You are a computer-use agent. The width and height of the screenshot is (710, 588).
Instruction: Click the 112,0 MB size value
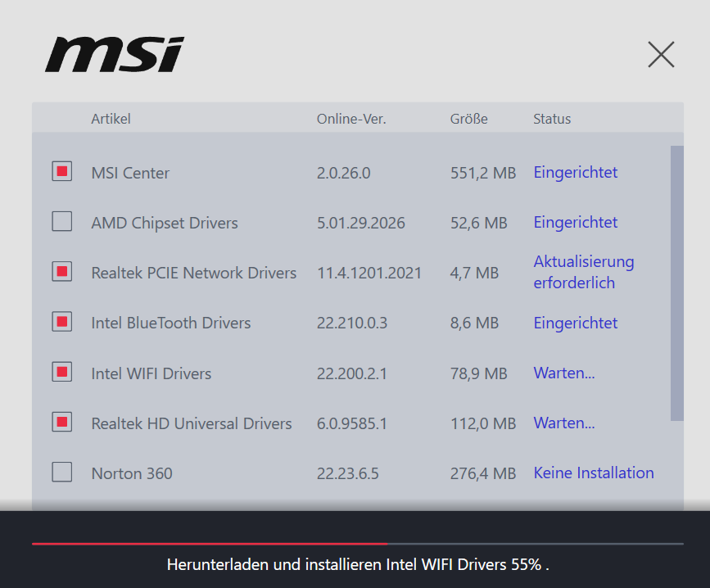tap(483, 423)
